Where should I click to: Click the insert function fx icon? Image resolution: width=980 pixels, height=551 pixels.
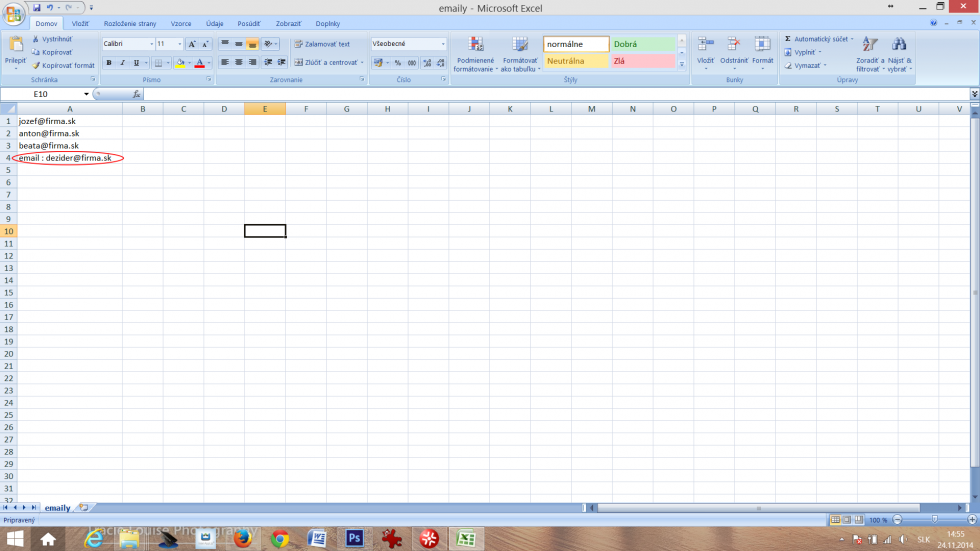click(x=136, y=94)
